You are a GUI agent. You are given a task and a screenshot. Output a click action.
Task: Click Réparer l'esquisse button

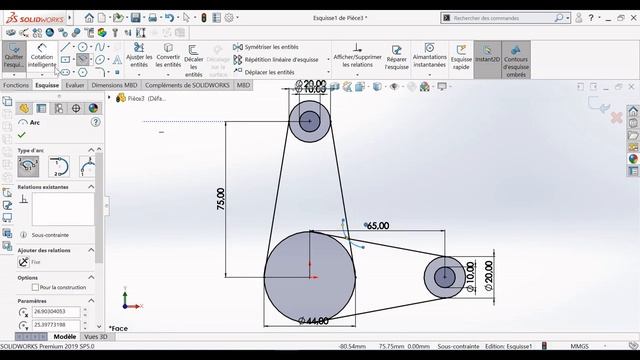tap(397, 57)
